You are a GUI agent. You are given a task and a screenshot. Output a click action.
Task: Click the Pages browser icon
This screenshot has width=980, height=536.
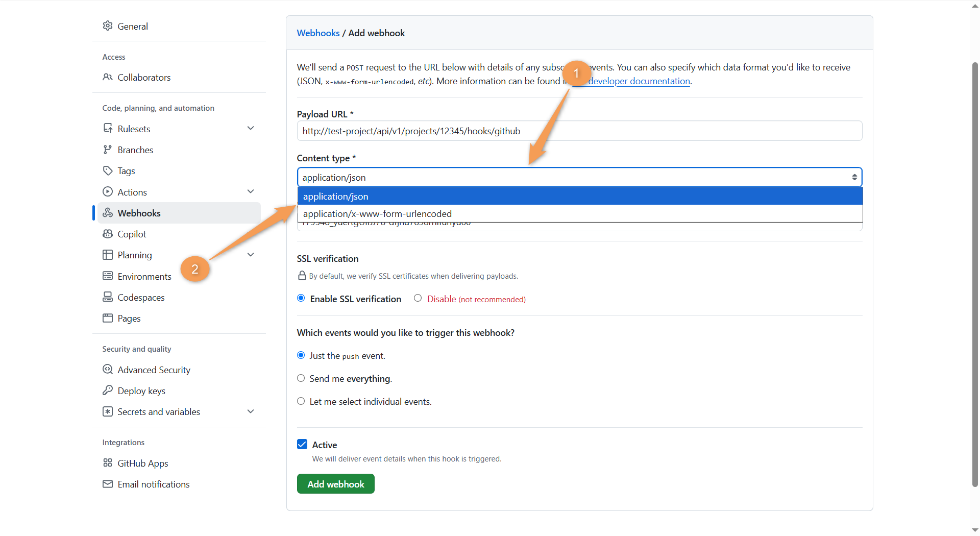[x=108, y=318]
